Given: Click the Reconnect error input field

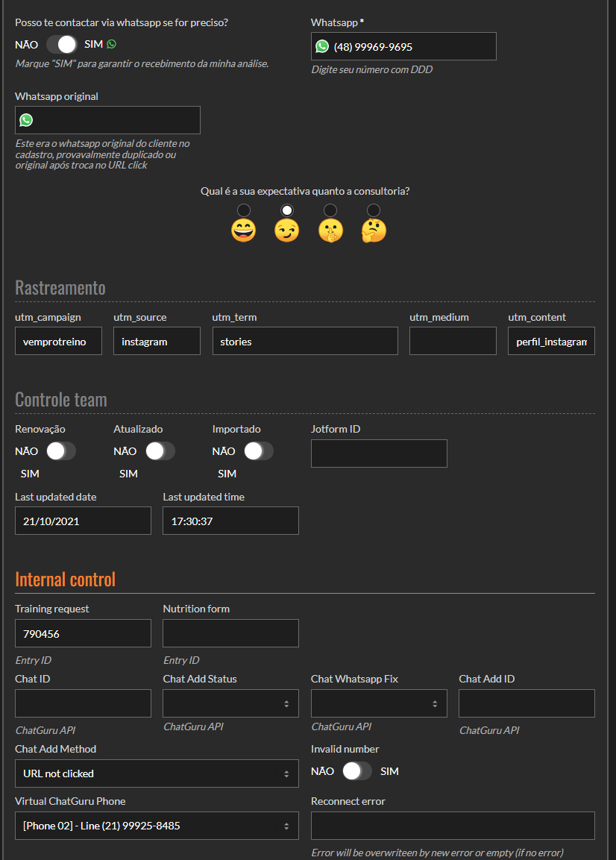Looking at the screenshot, I should [x=453, y=826].
